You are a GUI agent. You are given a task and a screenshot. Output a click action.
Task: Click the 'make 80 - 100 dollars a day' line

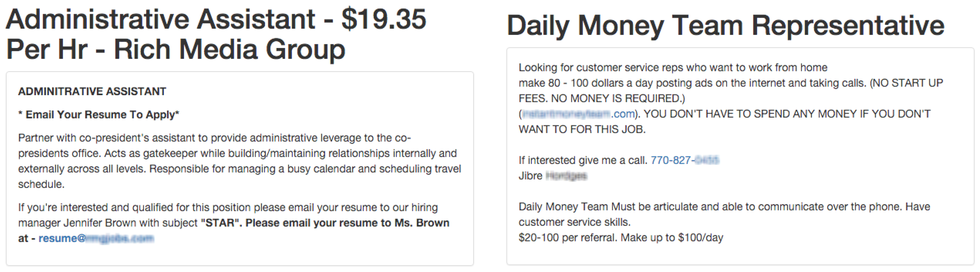coord(731,83)
